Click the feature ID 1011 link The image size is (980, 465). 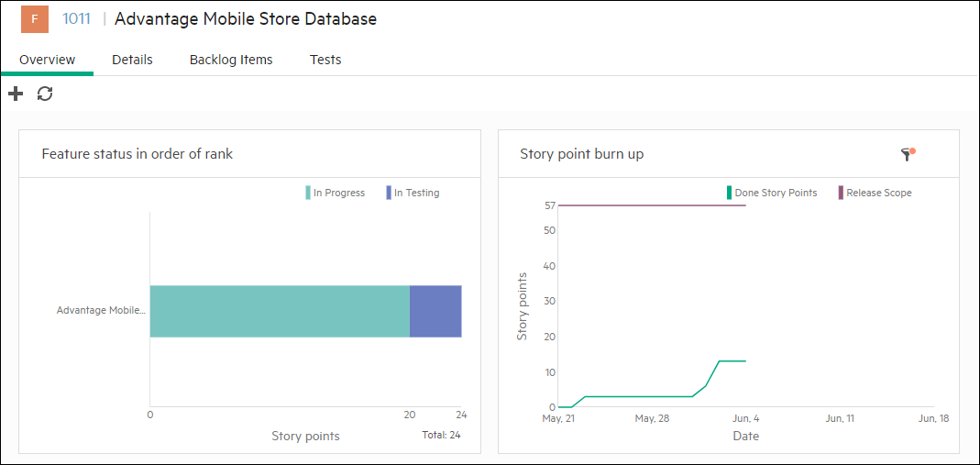click(x=76, y=19)
